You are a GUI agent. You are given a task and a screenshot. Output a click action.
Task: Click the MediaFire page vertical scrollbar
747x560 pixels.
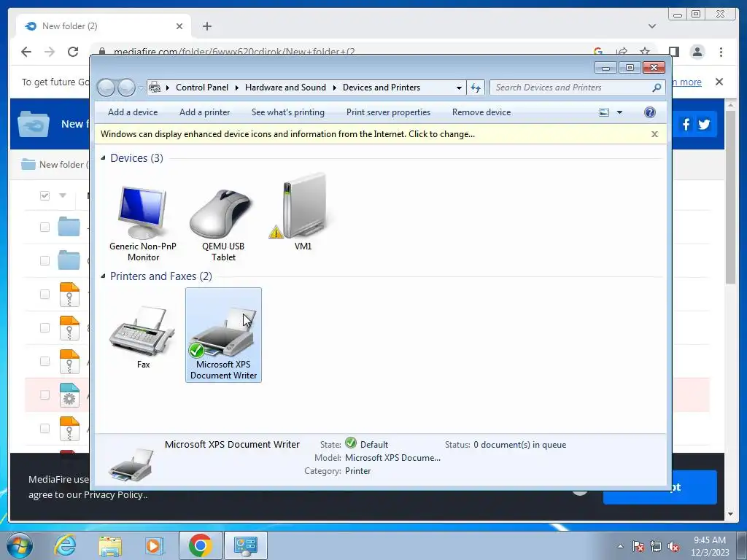point(730,197)
